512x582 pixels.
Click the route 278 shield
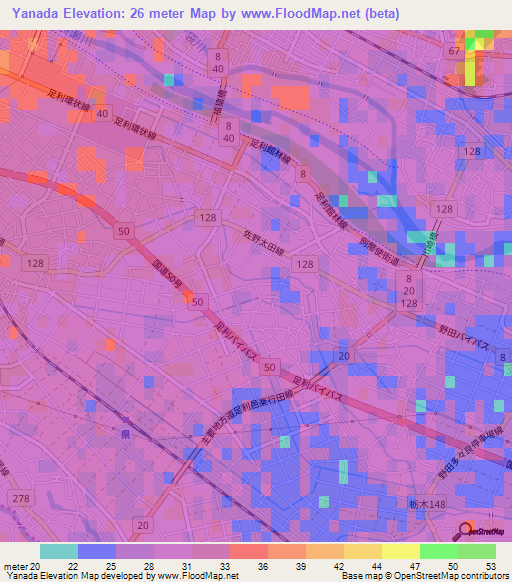pyautogui.click(x=21, y=498)
